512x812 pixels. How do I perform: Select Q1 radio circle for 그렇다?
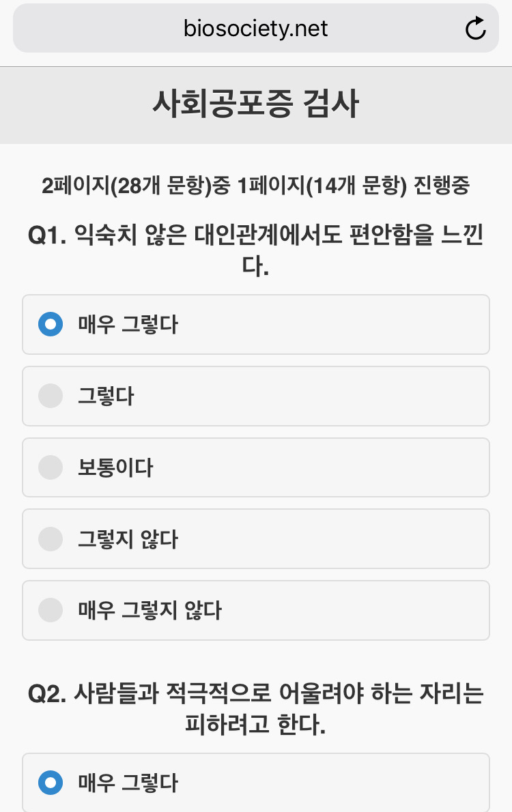click(51, 396)
